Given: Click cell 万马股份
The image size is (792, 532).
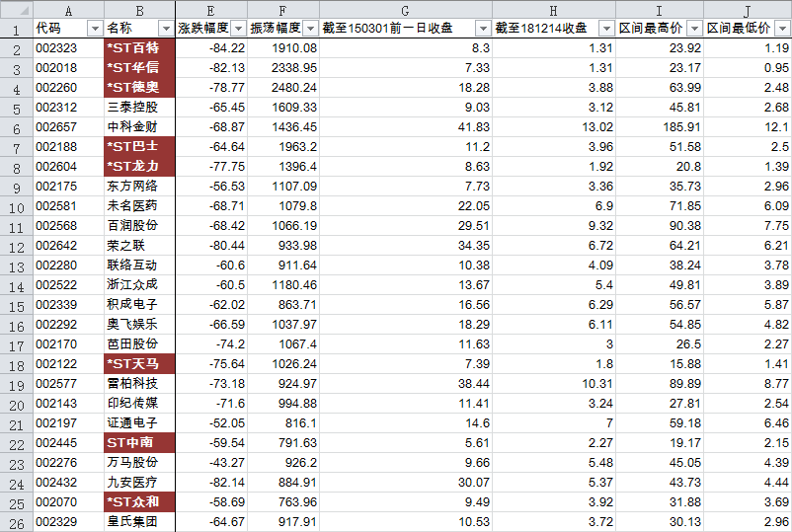Looking at the screenshot, I should [140, 462].
